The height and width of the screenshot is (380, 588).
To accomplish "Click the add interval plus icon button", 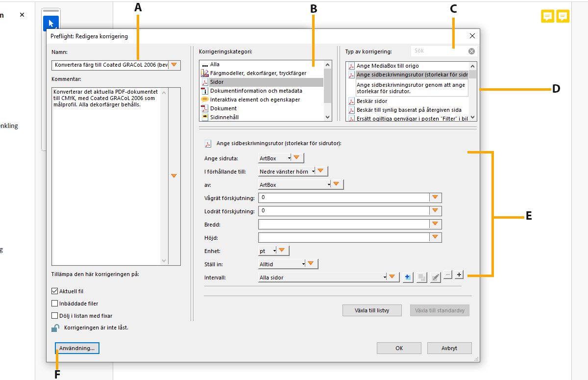I will coord(408,278).
